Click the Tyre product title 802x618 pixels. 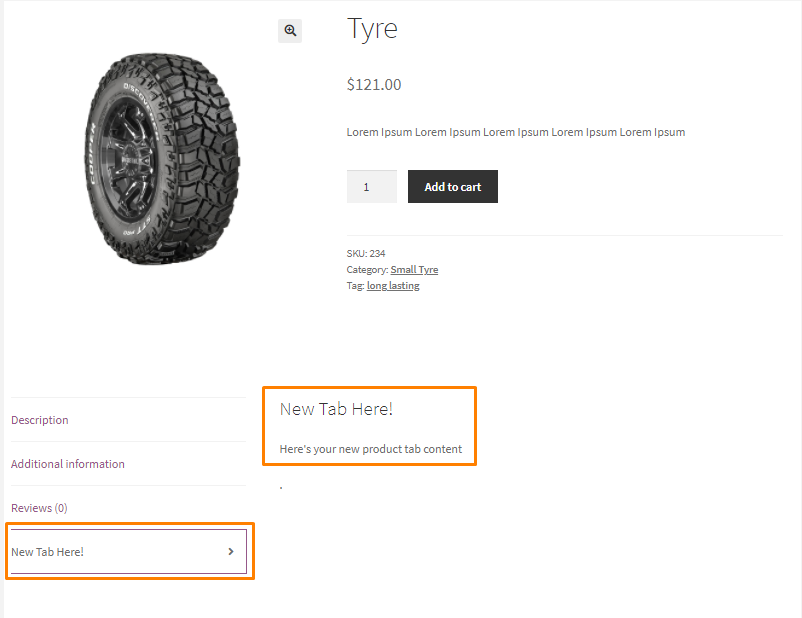tap(372, 29)
